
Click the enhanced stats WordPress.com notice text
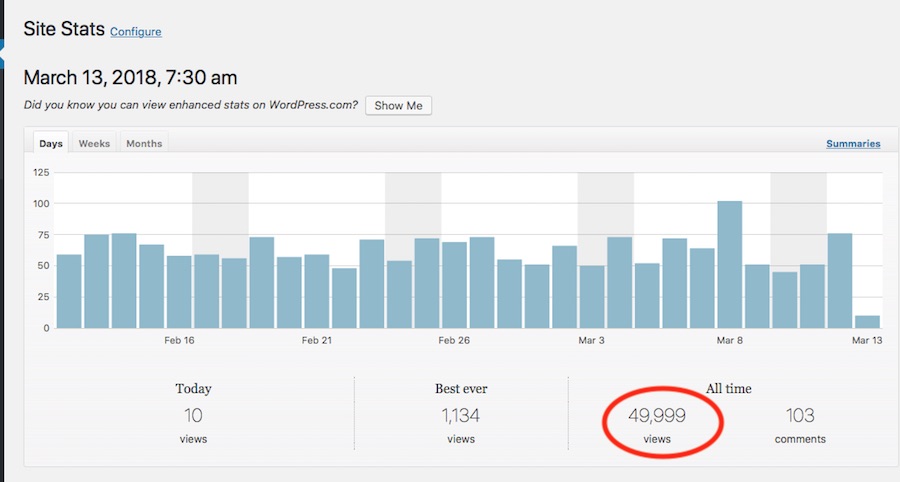pyautogui.click(x=190, y=105)
